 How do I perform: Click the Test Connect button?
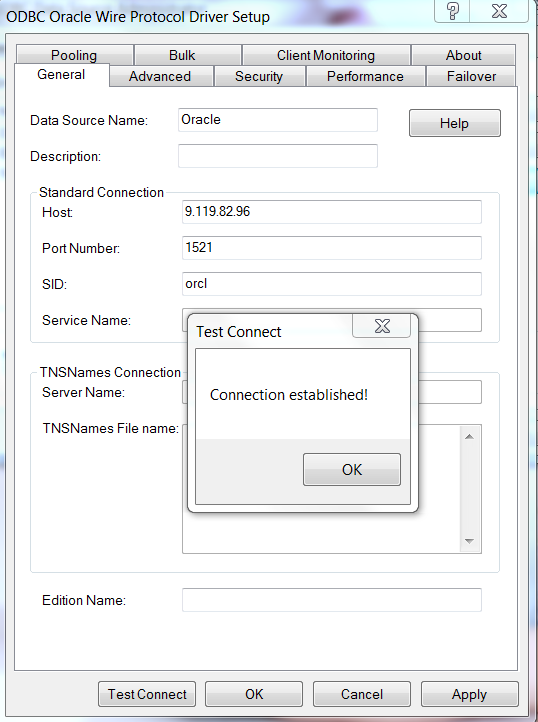pos(147,694)
